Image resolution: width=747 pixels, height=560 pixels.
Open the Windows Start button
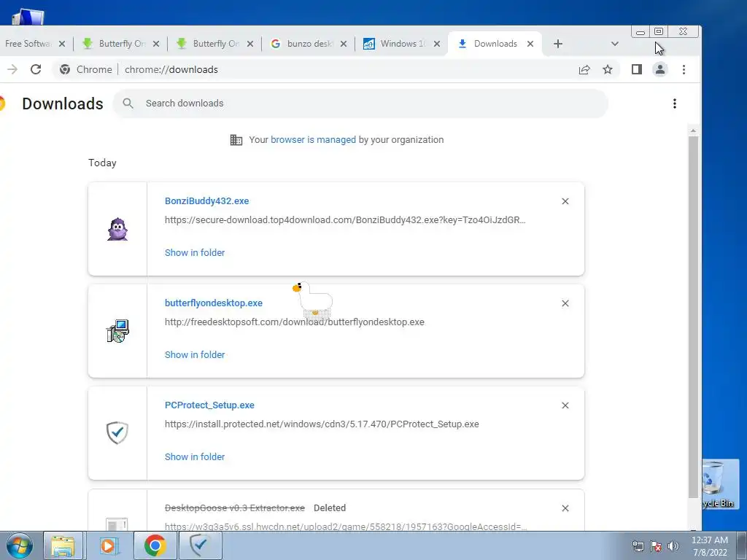(x=20, y=545)
